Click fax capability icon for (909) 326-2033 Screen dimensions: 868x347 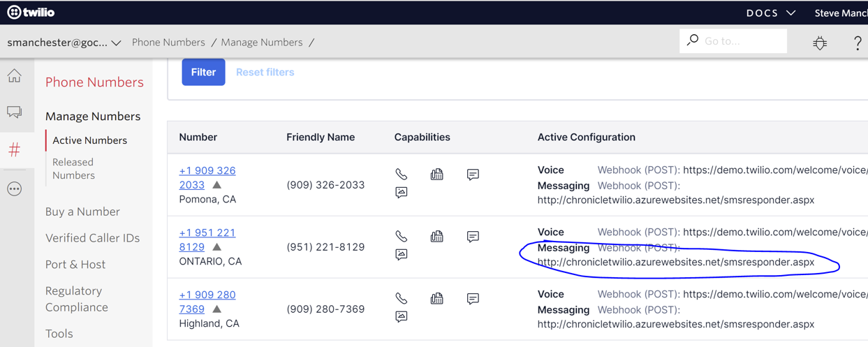(437, 174)
